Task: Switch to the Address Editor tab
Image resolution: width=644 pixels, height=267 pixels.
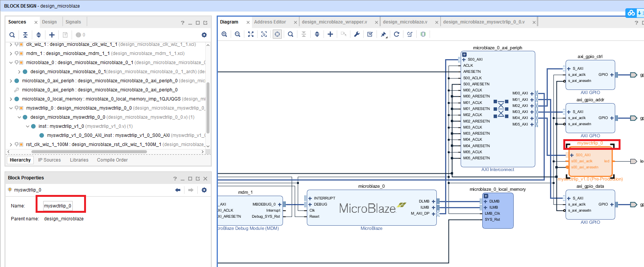Action: coord(270,22)
